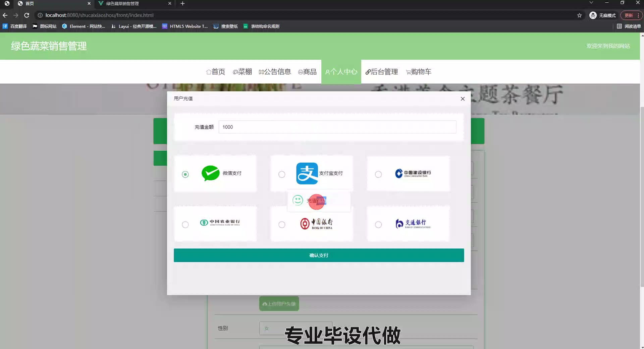Viewport: 644px width, 349px height.
Task: Click the 上传用户头像 upload button
Action: pos(279,304)
